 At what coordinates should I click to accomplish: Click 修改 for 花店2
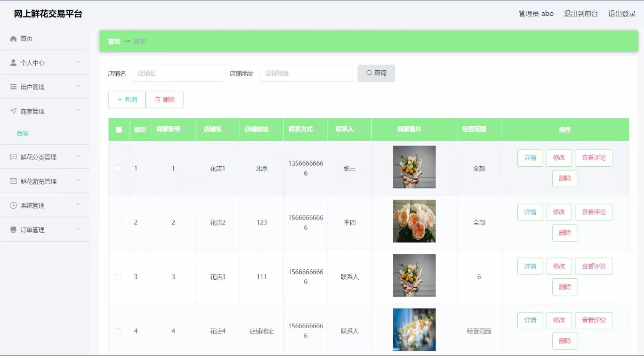559,212
